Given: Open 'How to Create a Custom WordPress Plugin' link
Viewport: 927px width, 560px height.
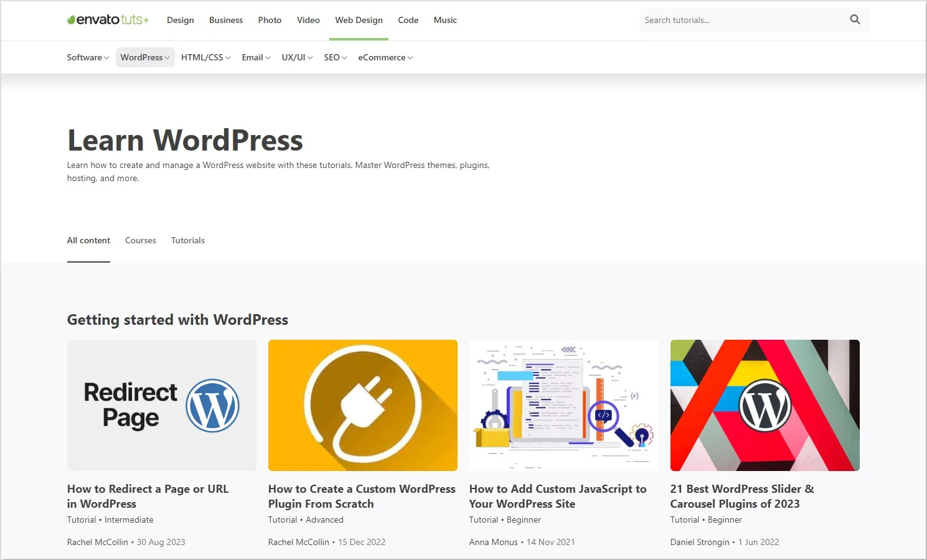Looking at the screenshot, I should (x=362, y=497).
